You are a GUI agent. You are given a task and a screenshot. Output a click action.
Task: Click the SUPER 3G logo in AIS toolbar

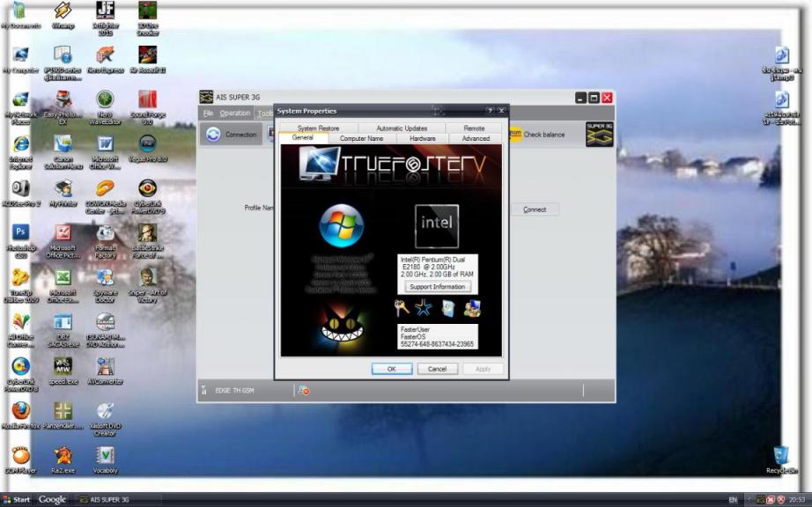599,135
